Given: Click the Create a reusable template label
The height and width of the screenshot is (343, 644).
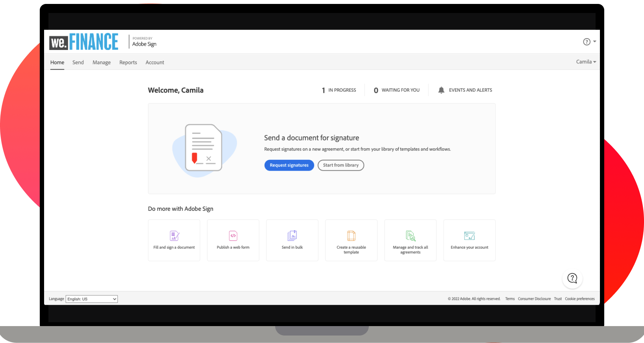Looking at the screenshot, I should (351, 250).
